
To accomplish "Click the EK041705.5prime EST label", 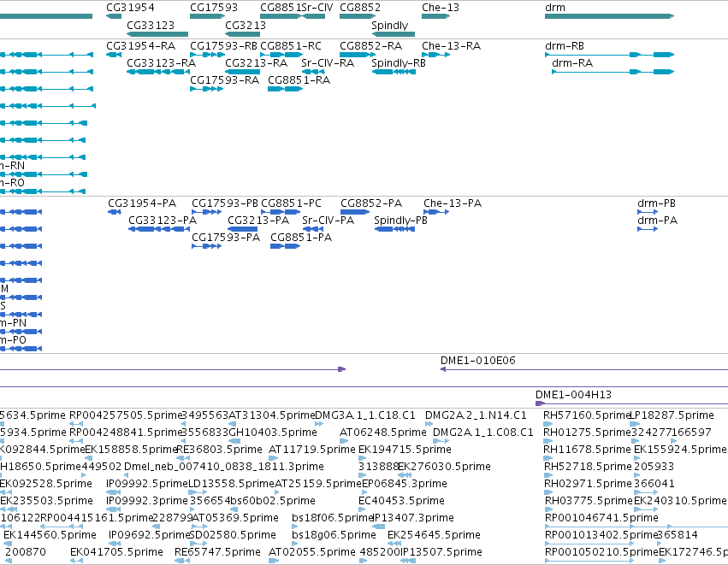I will pos(116,552).
